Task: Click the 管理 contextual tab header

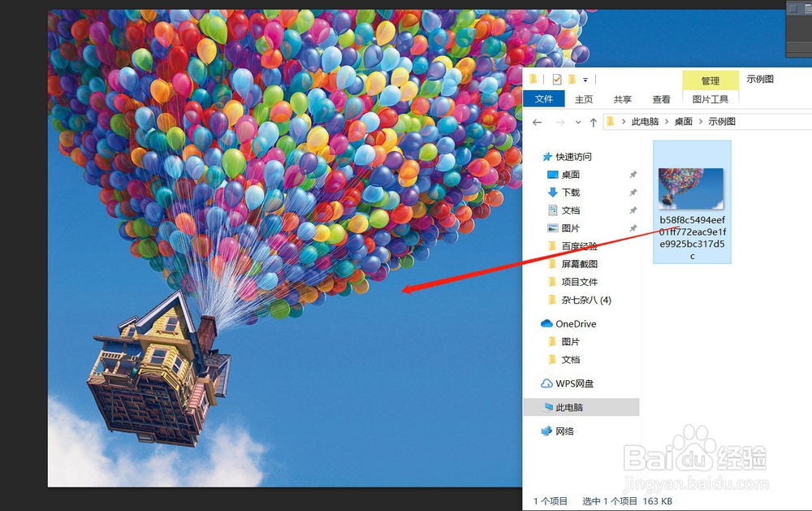Action: tap(710, 80)
